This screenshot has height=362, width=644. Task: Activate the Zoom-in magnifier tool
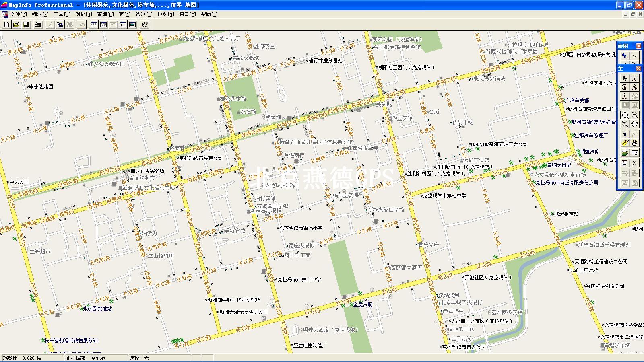pyautogui.click(x=625, y=115)
